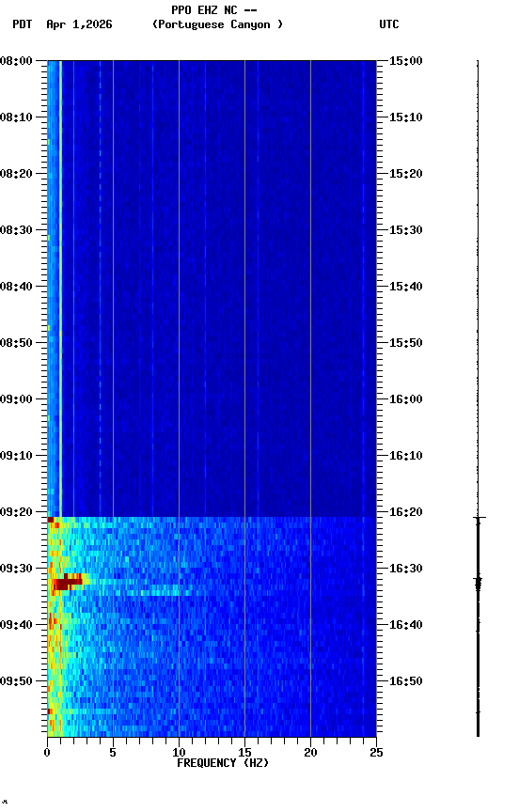Click the 16:50 UTC time label
This screenshot has width=519, height=812.
(406, 681)
